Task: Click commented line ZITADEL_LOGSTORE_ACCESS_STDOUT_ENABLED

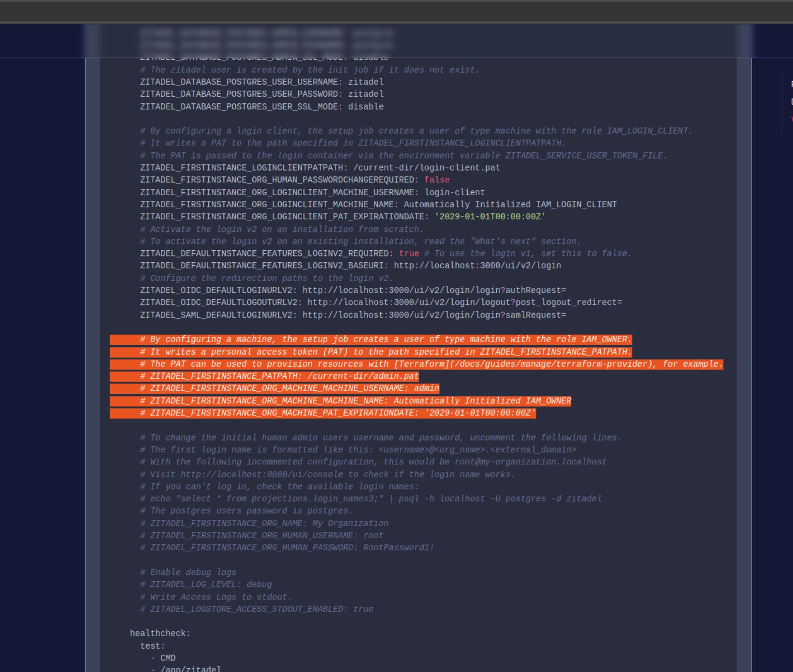Action: [257, 609]
